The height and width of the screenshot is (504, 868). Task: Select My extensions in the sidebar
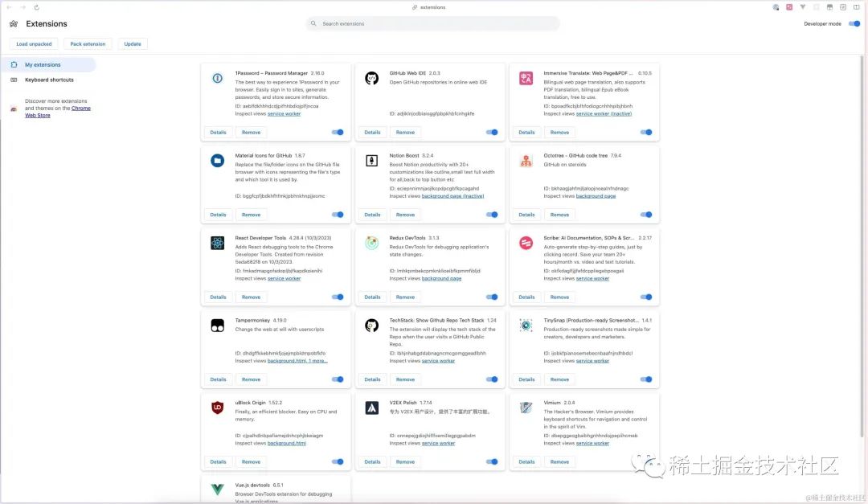[43, 65]
